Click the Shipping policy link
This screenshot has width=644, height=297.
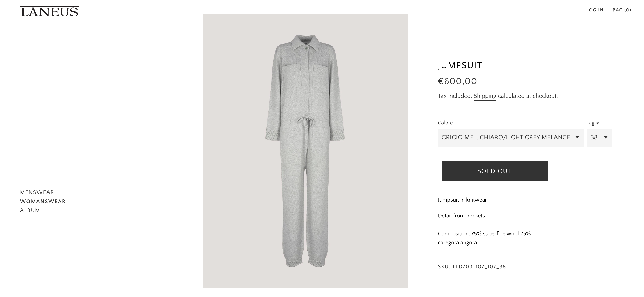485,96
